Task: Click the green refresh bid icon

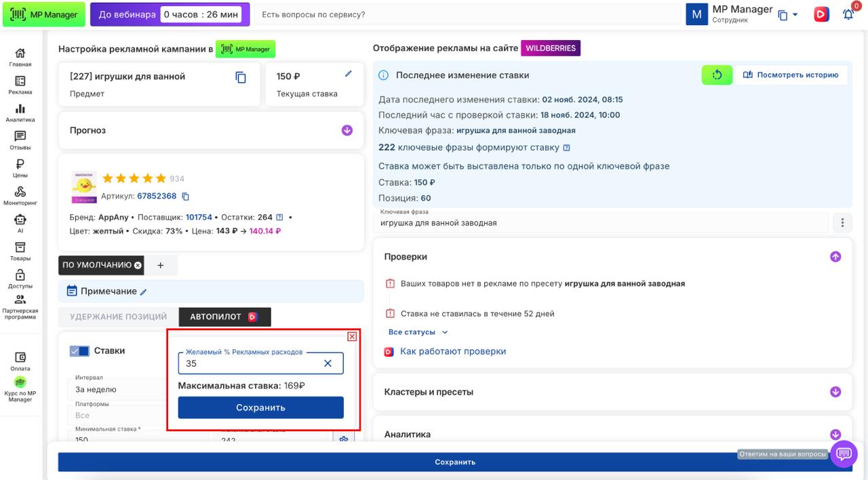Action: point(717,75)
